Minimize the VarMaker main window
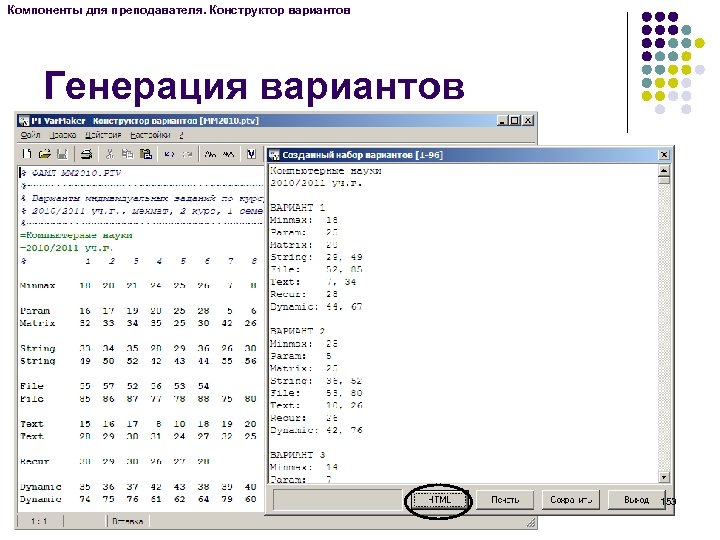Viewport: 720px width, 540px height. click(x=502, y=121)
